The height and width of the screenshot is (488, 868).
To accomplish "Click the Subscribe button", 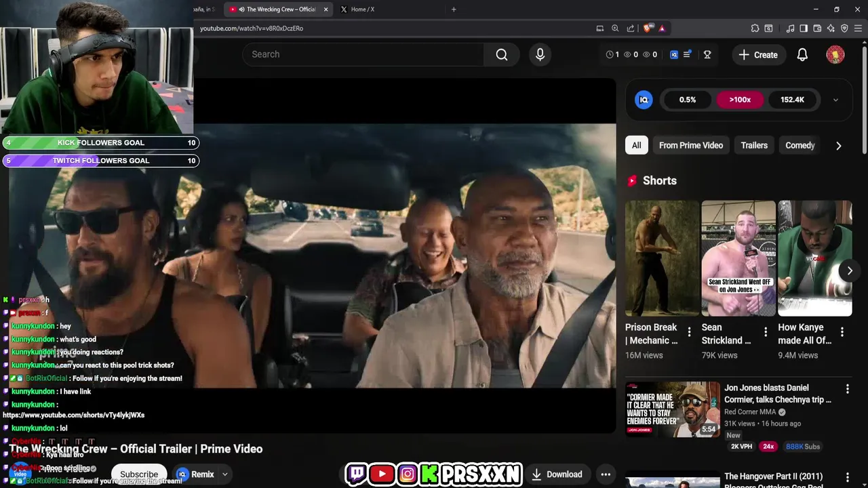I will pos(139,474).
